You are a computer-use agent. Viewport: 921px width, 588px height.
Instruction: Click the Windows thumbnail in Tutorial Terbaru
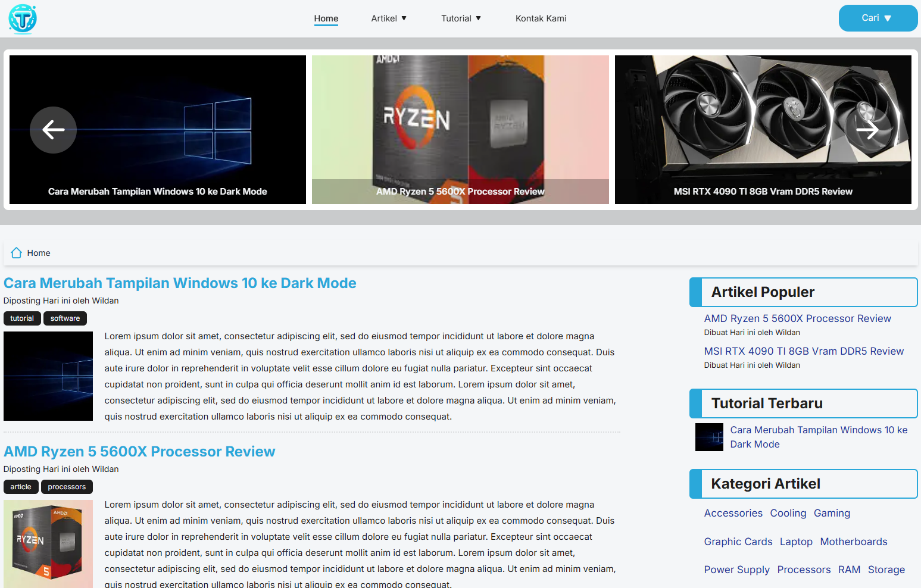coord(709,437)
